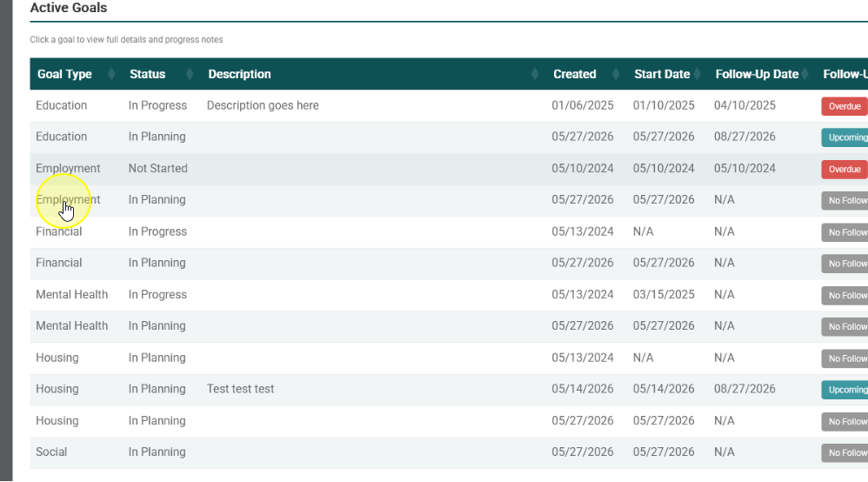Screen dimensions: 868x482
Task: Click Upcoming badge on Education 08/27/2026 row
Action: 845,137
